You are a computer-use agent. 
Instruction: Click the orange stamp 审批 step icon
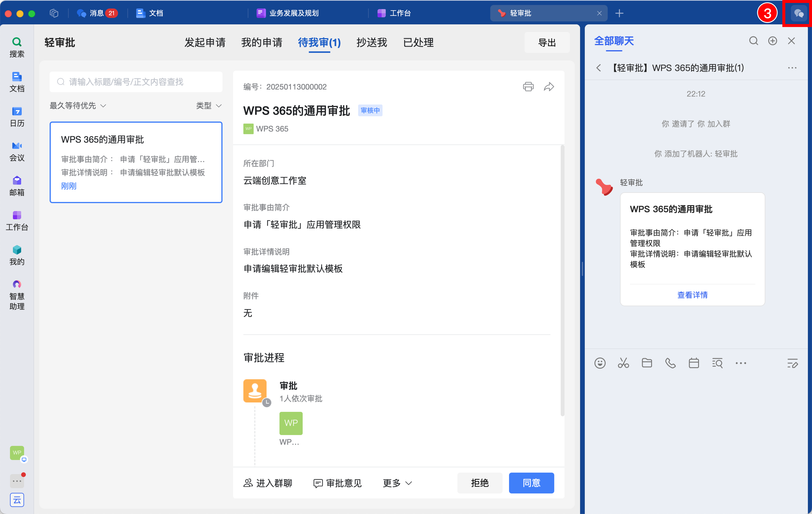255,391
